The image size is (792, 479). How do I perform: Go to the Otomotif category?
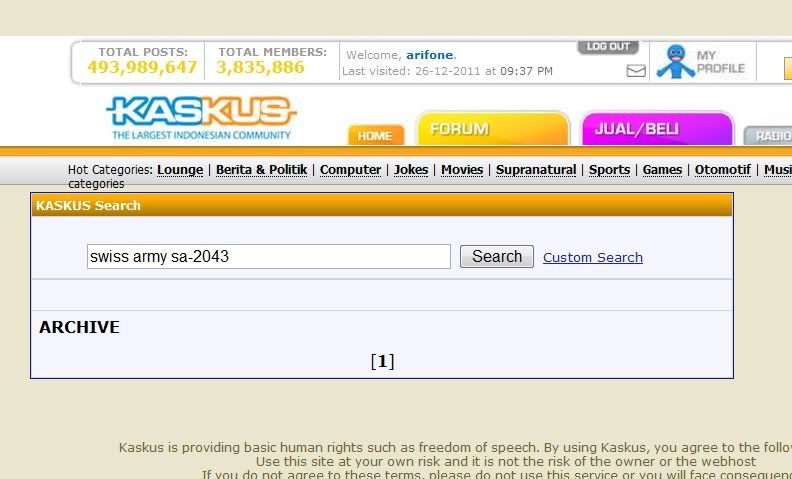723,170
